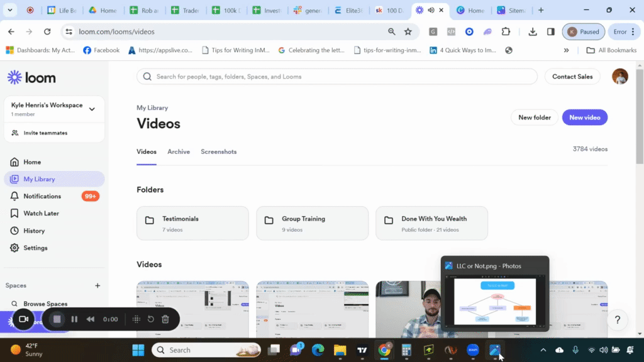Viewport: 644px width, 362px height.
Task: Click the help question mark button
Action: pos(618,320)
